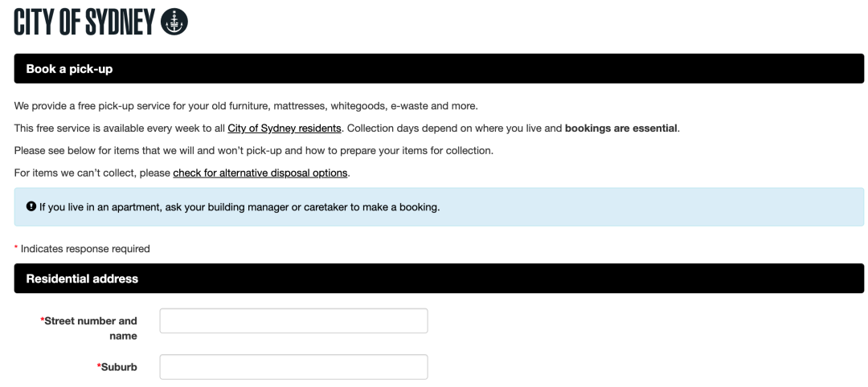Open the City of Sydney residents link
This screenshot has height=387, width=868.
(x=284, y=128)
